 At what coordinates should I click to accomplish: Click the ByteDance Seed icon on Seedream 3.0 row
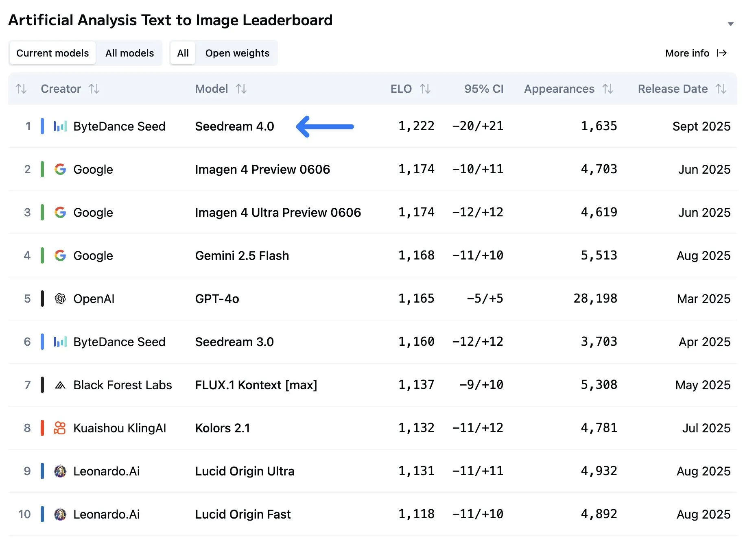coord(59,342)
